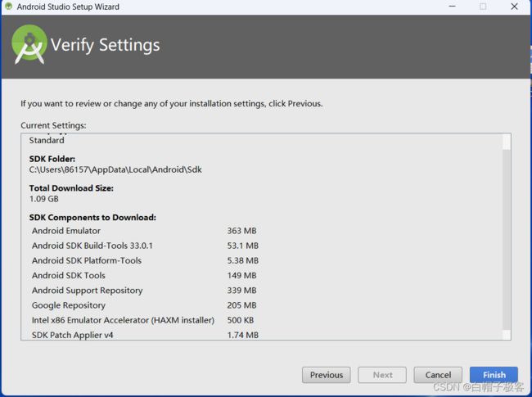Select the 'Google Repository' row

pos(145,305)
